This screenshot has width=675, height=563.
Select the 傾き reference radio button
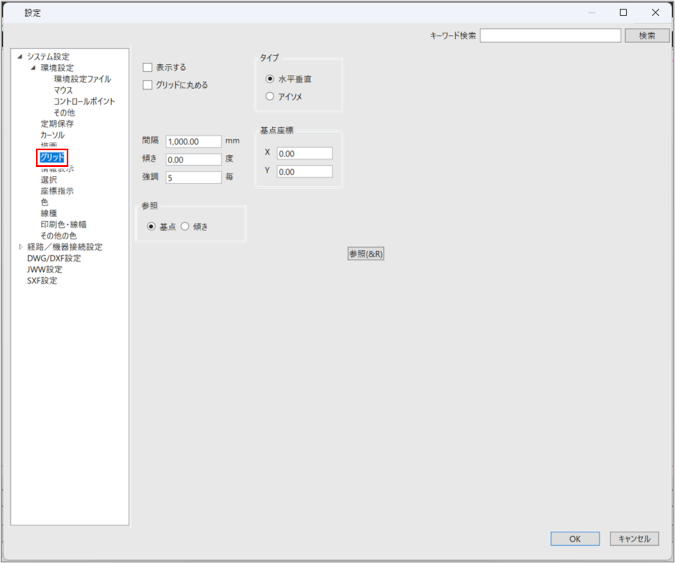point(185,227)
